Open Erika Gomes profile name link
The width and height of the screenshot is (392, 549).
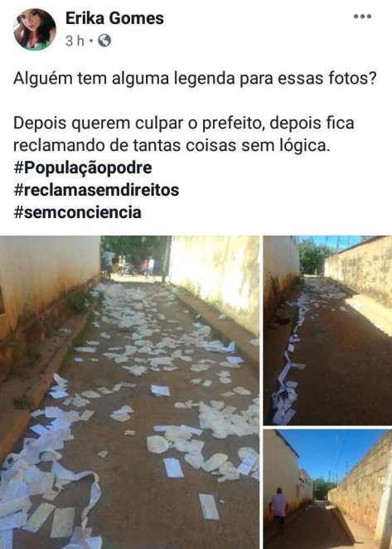pos(114,18)
